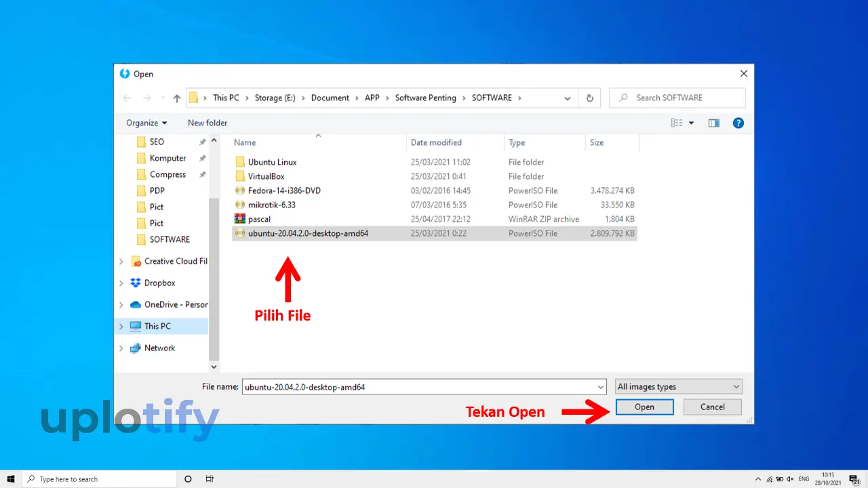
Task: Click APP in the address bar
Action: tap(372, 98)
